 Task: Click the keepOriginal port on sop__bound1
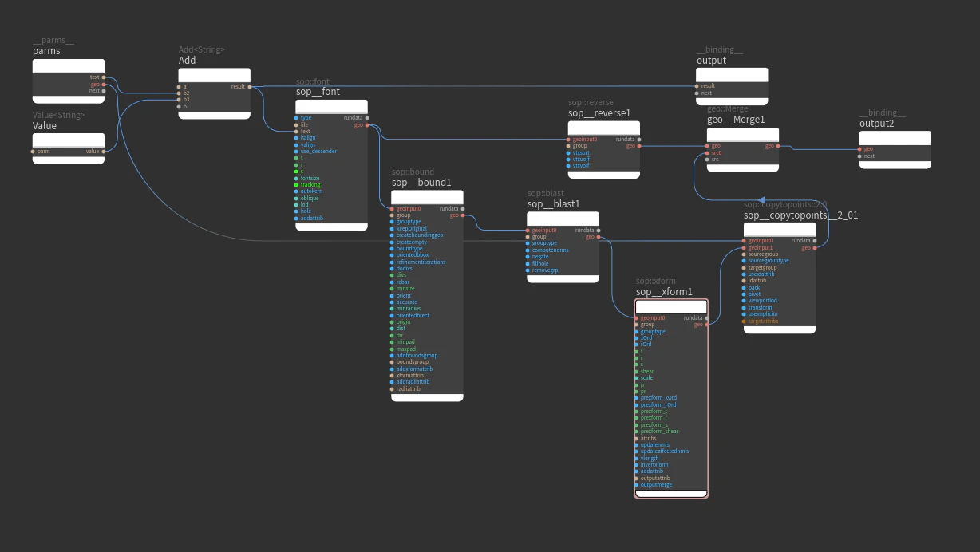pyautogui.click(x=393, y=229)
